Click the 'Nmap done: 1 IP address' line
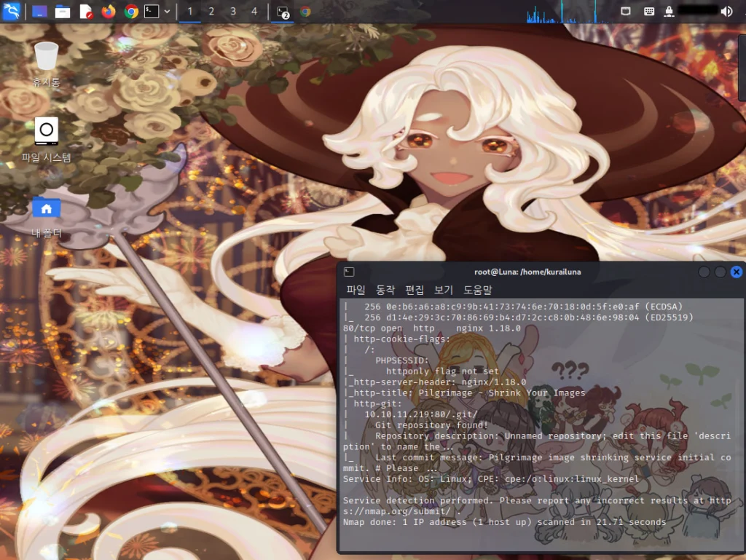 click(x=504, y=522)
